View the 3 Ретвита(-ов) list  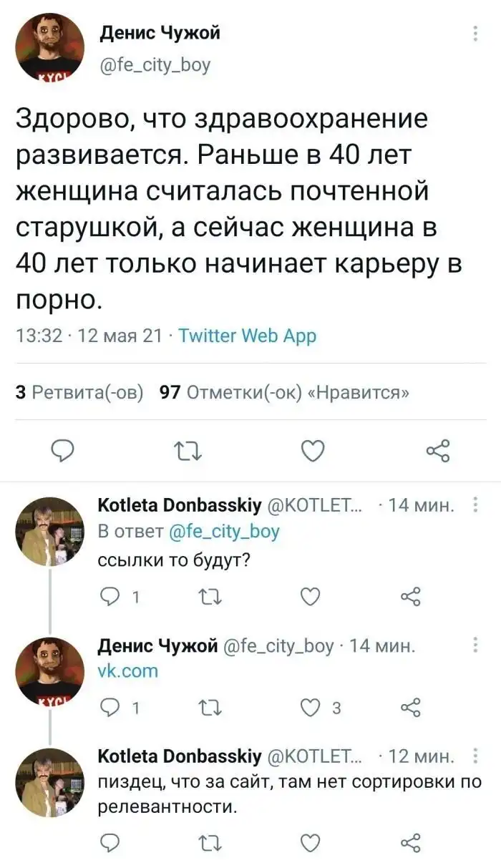[79, 392]
